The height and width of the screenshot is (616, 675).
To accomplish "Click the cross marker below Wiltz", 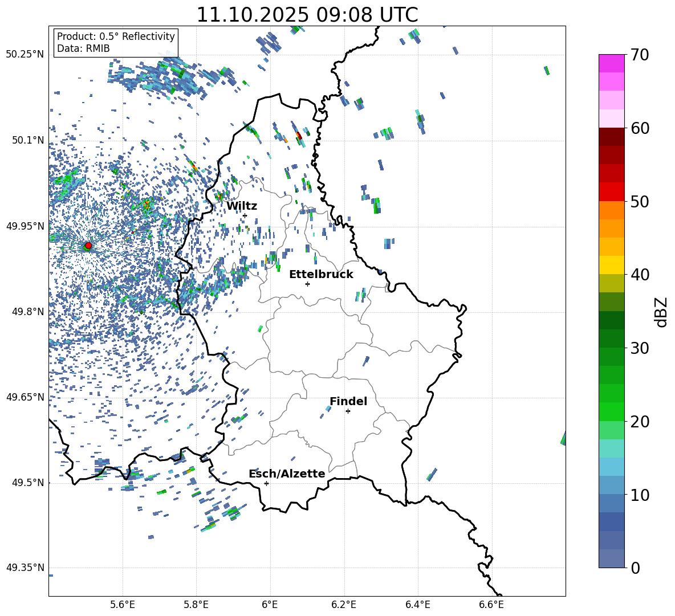I will (245, 215).
